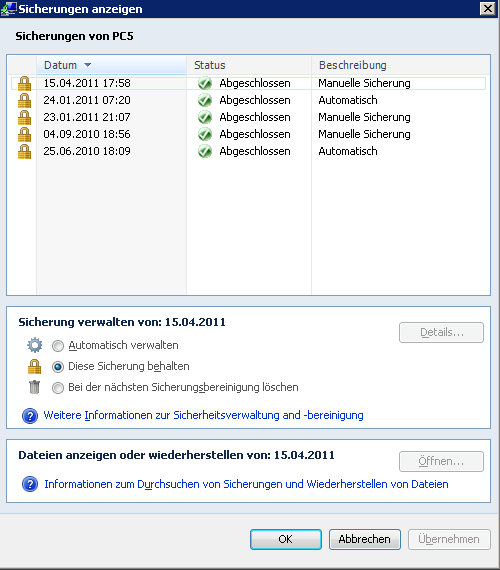500x570 pixels.
Task: Click the Beschreibung column header
Action: click(401, 65)
